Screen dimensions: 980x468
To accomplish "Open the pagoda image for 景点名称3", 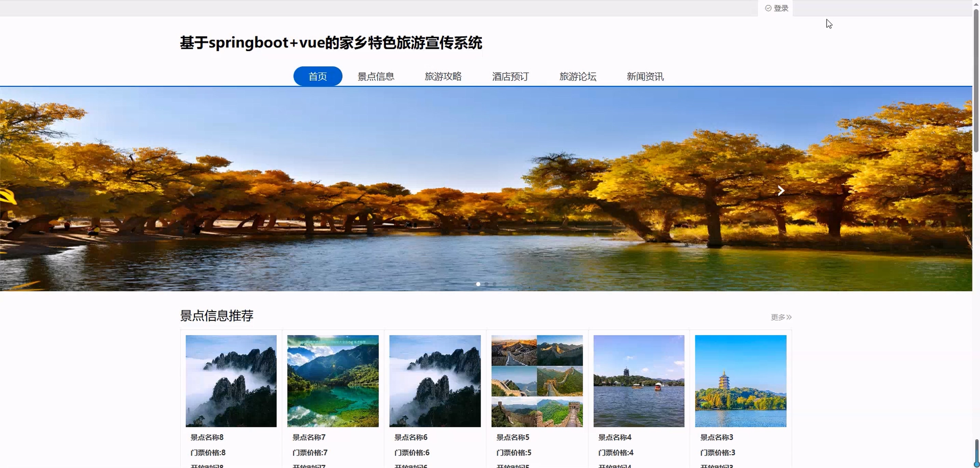I will [x=740, y=381].
